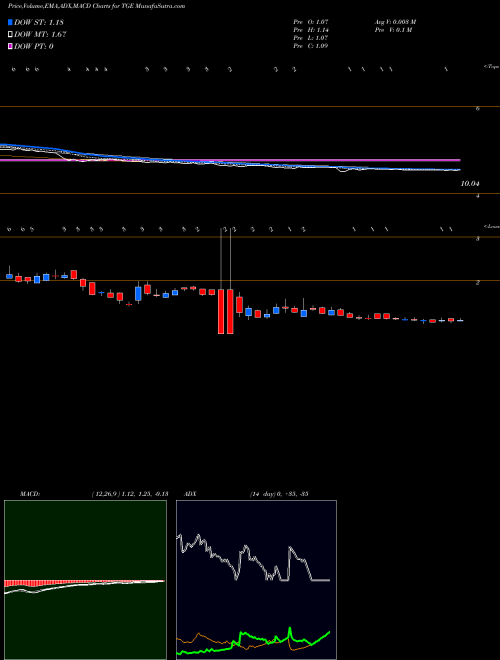
Task: Click the '<Lows' label on the right
Action: tap(492, 227)
